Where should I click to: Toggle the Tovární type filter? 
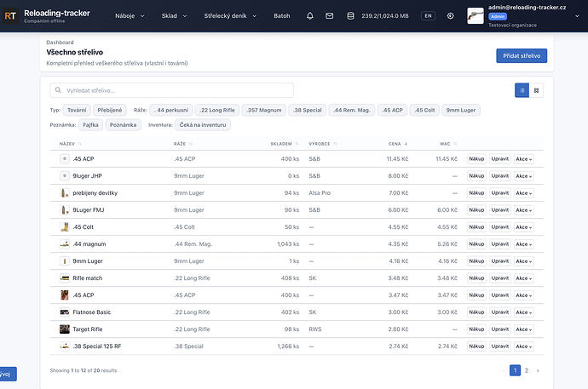(x=77, y=110)
